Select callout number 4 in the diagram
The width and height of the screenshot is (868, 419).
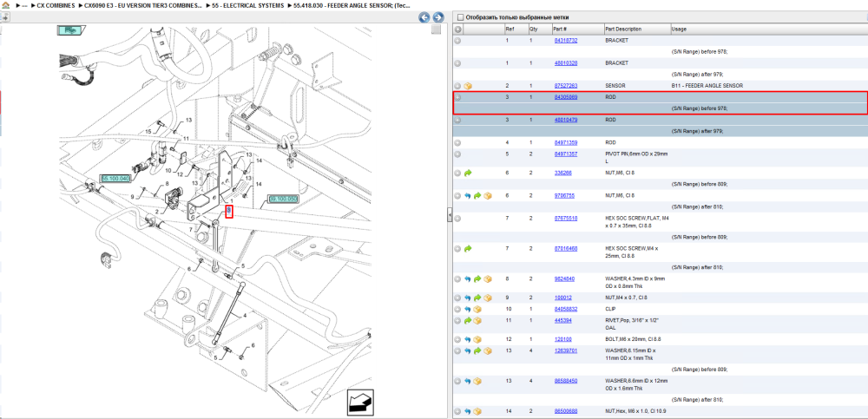pos(244,316)
